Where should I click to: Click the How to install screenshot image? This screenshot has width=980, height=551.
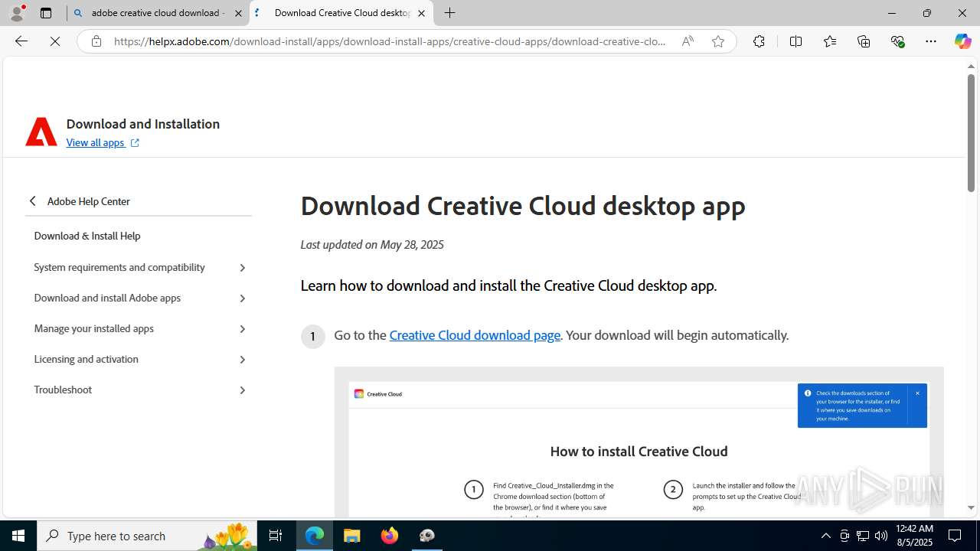pos(639,442)
